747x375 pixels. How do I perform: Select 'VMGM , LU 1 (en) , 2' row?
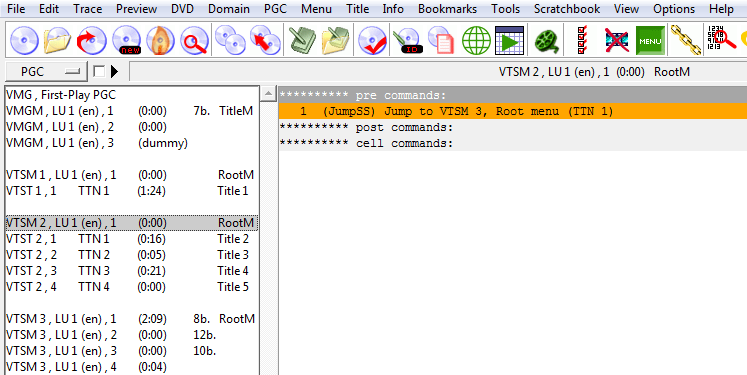(x=132, y=127)
